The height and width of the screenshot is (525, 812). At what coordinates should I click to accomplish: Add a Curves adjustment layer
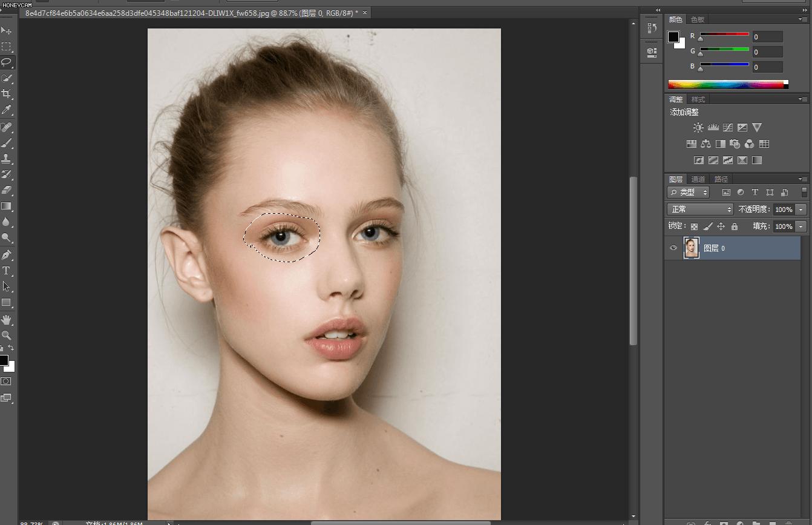[728, 128]
